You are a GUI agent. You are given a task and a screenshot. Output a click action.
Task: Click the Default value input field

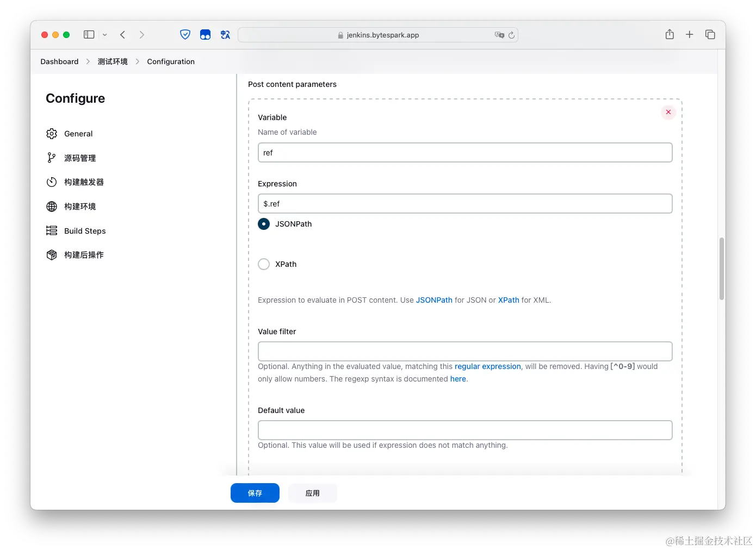point(465,430)
